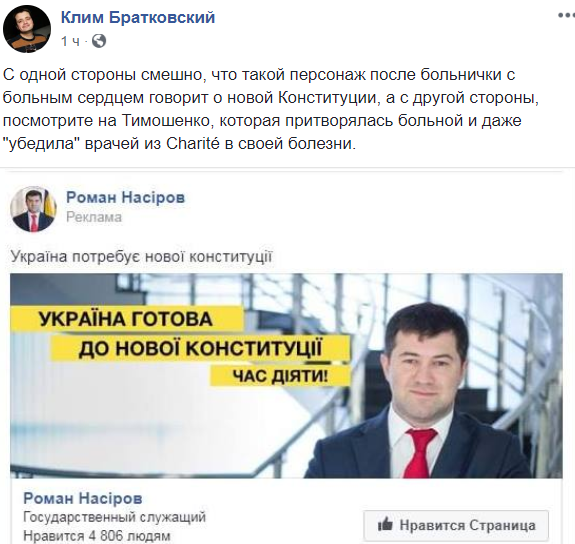Click the 'ЧАС ДІЯТИ!' yellow banner
Viewport: 575px width, 544px height.
(281, 376)
